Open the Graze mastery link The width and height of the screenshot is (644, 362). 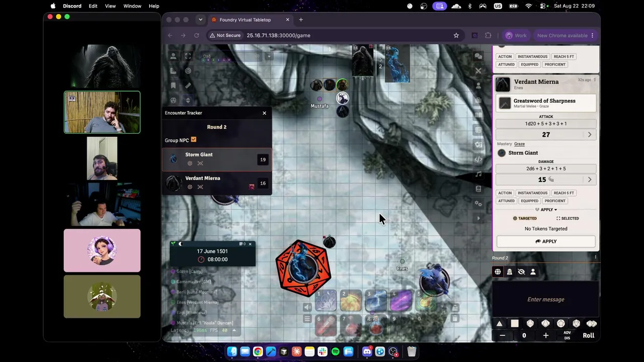coord(519,144)
